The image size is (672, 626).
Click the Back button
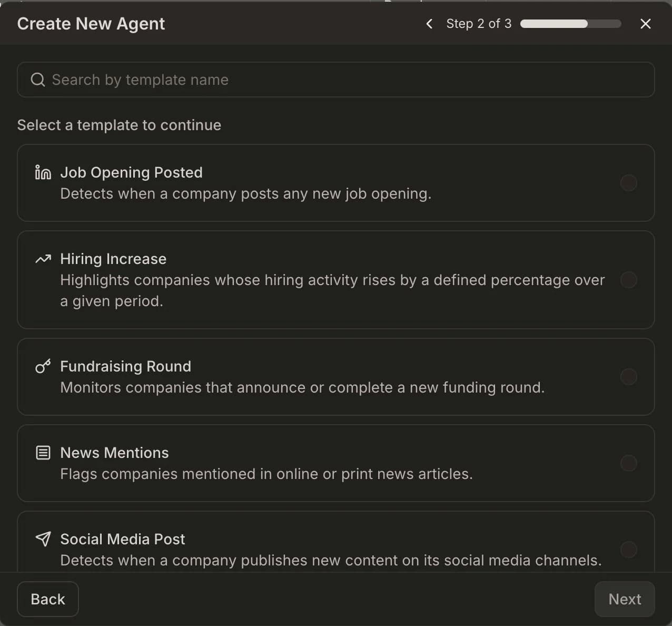pos(47,599)
